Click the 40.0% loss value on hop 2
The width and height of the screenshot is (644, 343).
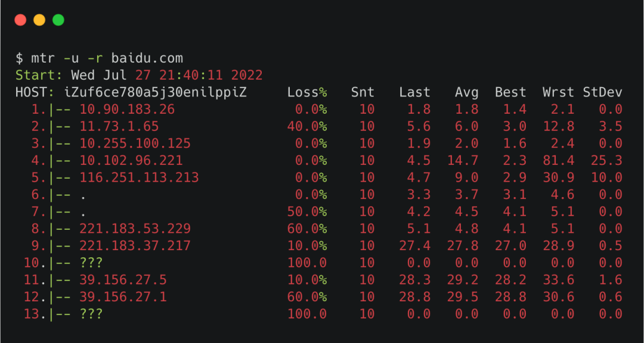coord(307,127)
